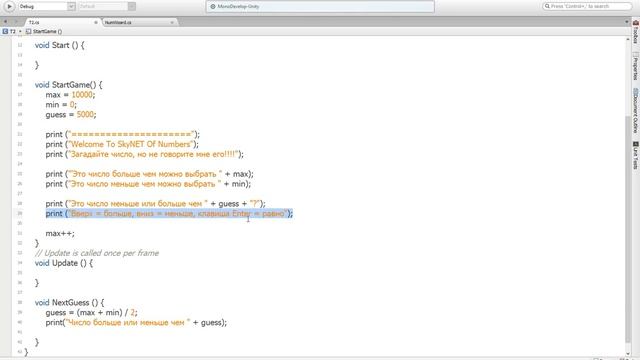Image resolution: width=640 pixels, height=360 pixels.
Task: Click the gear icon in the MonoDevelop-Unity status bar
Action: [213, 7]
